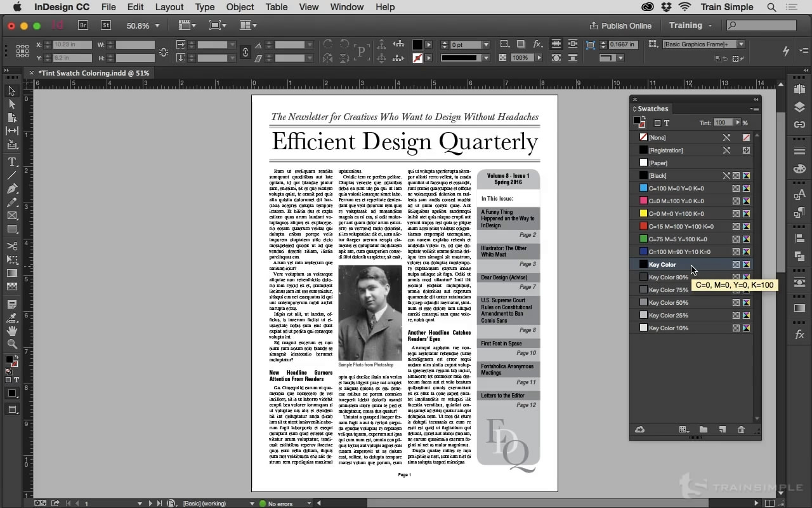
Task: Open the Links panel icon in dock
Action: (799, 124)
